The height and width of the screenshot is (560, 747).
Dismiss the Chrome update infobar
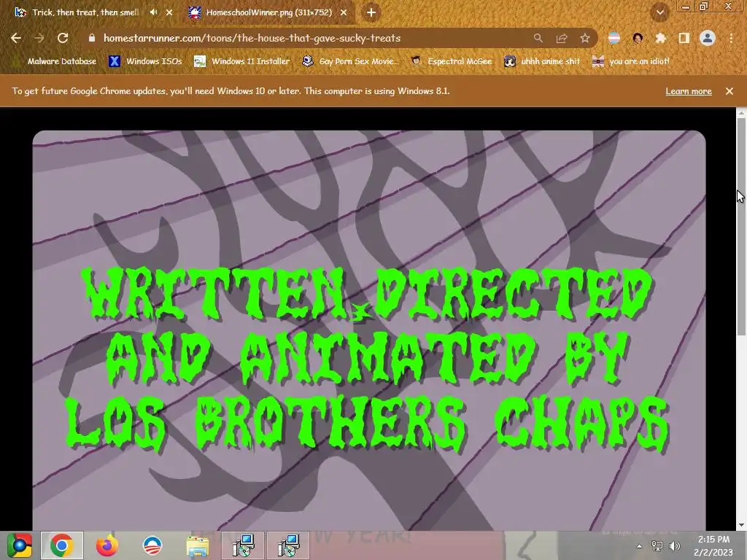[729, 91]
